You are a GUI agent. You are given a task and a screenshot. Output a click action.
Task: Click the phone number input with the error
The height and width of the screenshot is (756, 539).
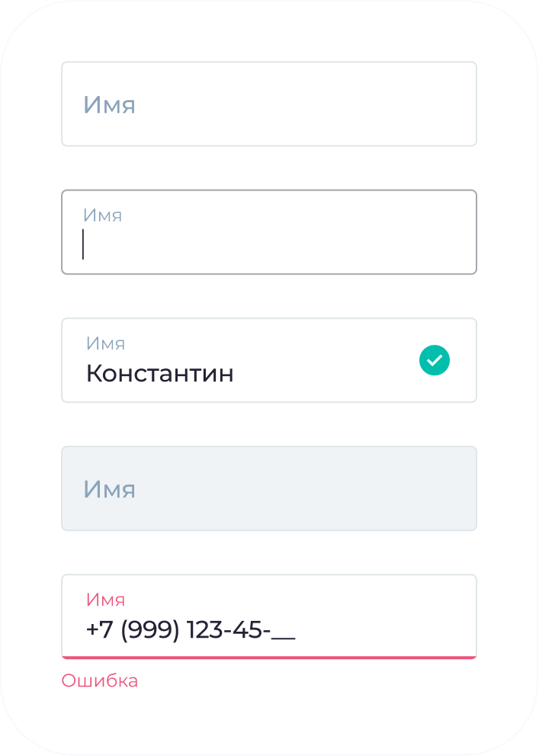[268, 616]
